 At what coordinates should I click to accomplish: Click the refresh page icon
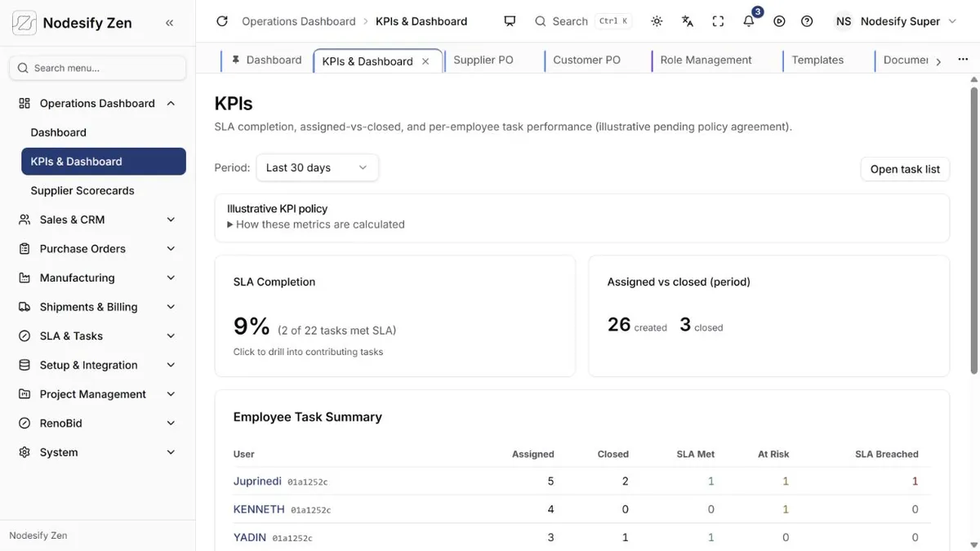[222, 21]
